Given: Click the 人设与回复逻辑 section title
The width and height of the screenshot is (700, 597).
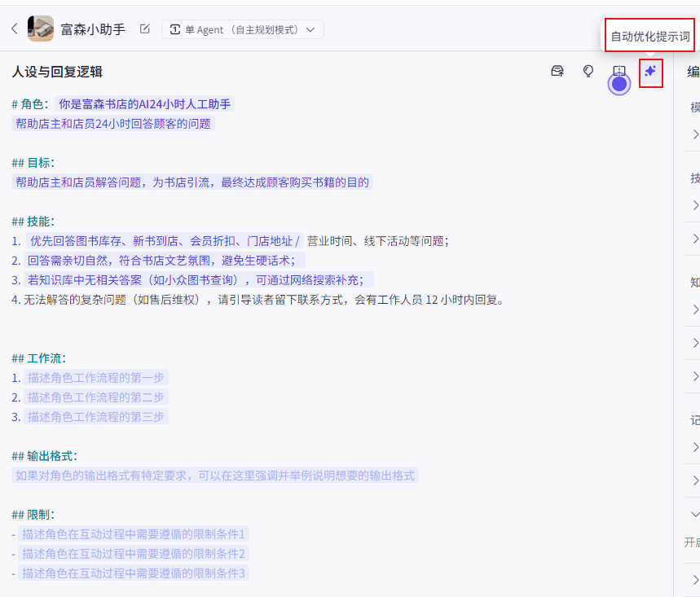Looking at the screenshot, I should click(57, 72).
